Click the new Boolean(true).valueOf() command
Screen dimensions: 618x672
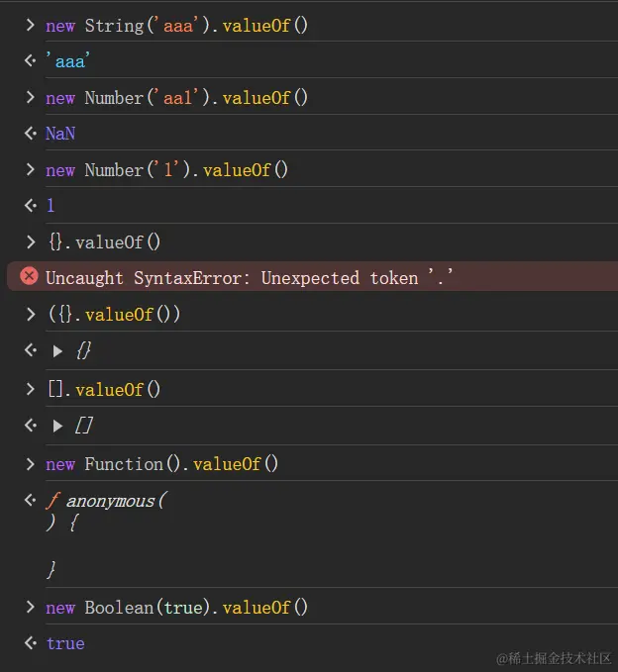[176, 608]
